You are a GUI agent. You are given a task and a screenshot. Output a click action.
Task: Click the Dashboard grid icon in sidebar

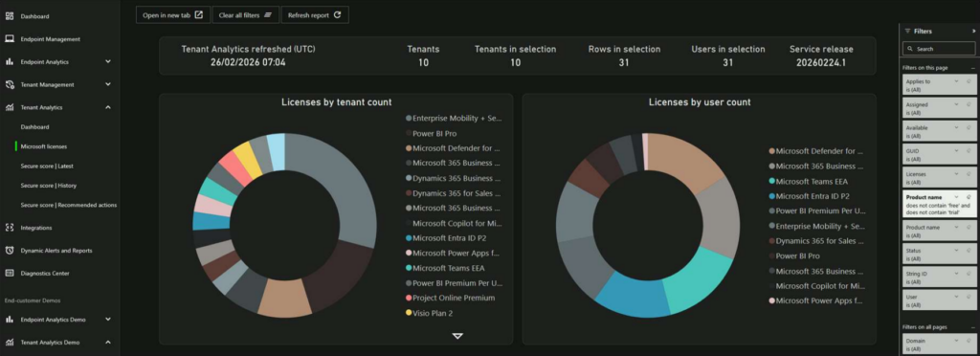[10, 16]
